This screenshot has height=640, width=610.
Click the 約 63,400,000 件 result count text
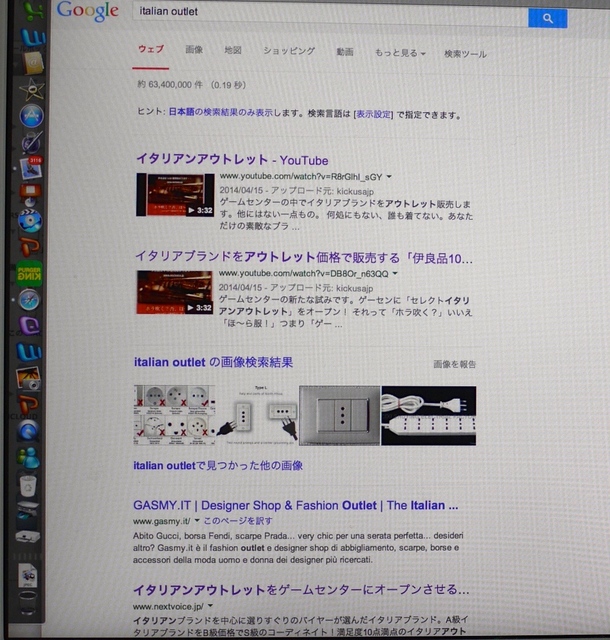(x=170, y=84)
